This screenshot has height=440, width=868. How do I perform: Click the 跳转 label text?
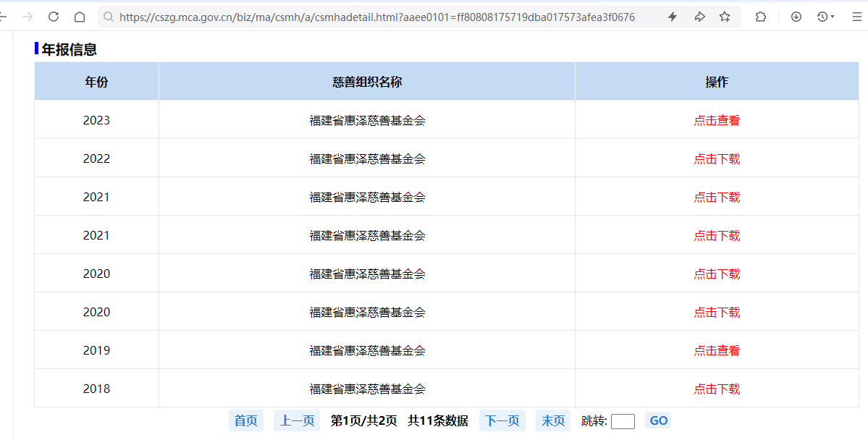[x=594, y=421]
